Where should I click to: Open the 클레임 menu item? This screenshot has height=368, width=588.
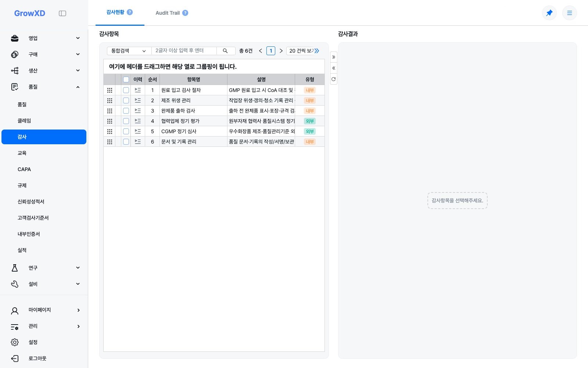click(x=44, y=121)
